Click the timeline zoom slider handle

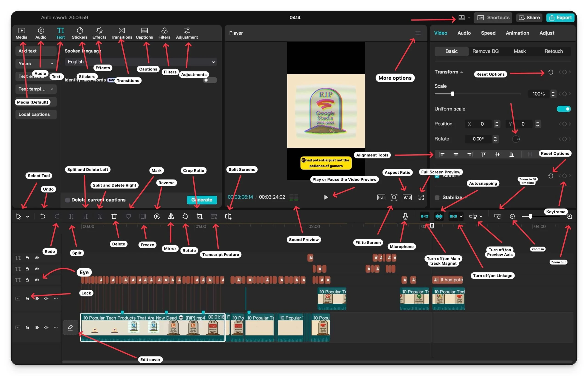coord(530,216)
